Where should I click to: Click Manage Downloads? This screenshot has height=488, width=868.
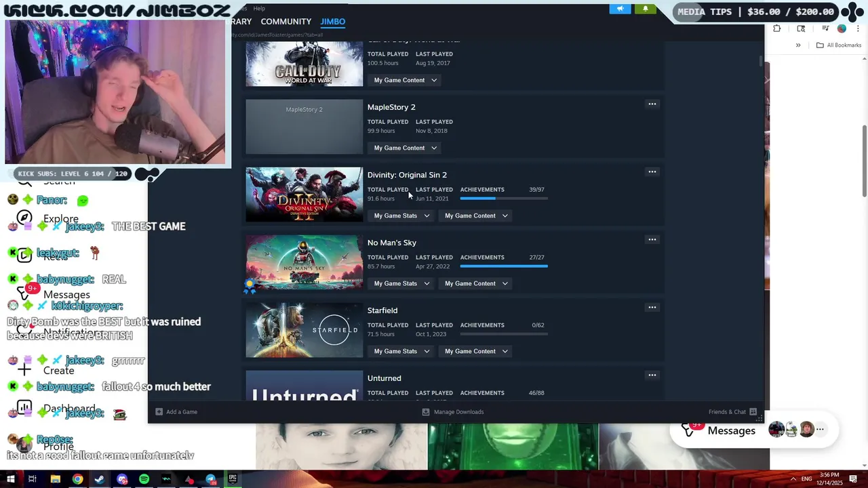(x=452, y=411)
